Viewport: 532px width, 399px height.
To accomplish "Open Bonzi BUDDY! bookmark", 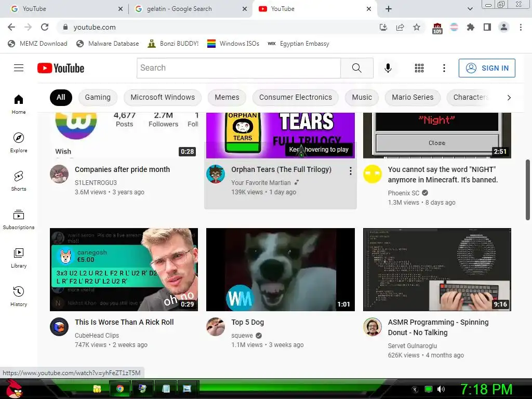I will point(174,44).
